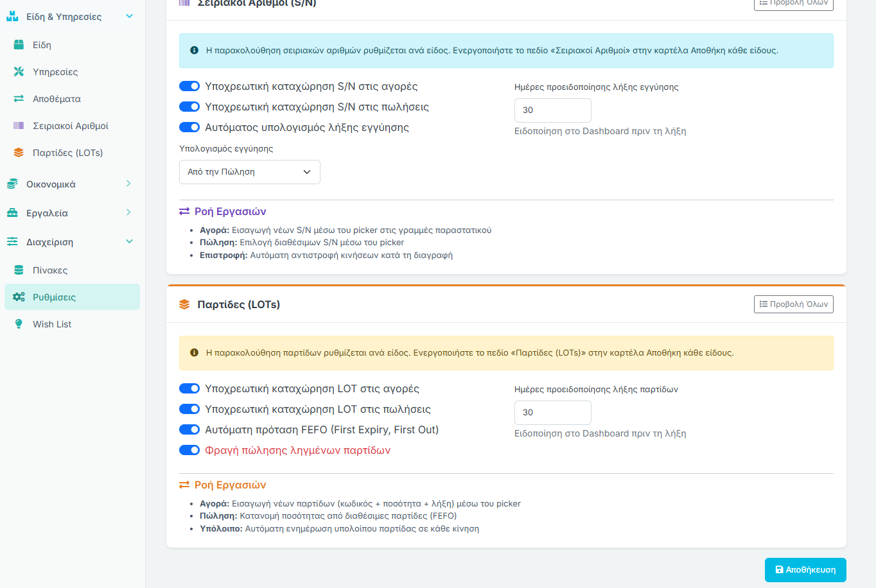The image size is (876, 588).
Task: Click the Ρυθμίσεις gears icon
Action: pyautogui.click(x=19, y=297)
